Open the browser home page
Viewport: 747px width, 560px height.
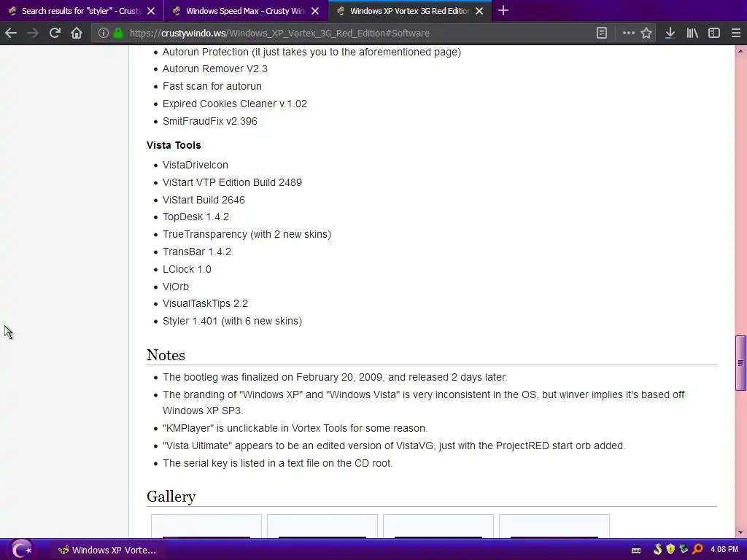(x=77, y=33)
